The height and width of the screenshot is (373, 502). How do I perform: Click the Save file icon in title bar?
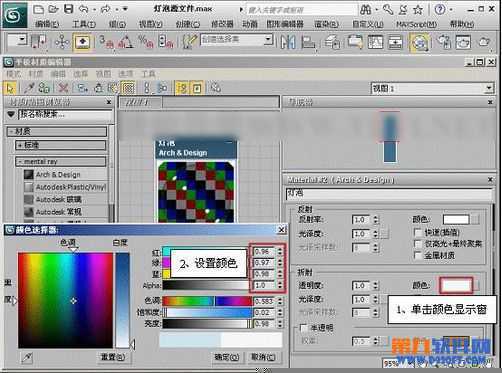[68, 9]
